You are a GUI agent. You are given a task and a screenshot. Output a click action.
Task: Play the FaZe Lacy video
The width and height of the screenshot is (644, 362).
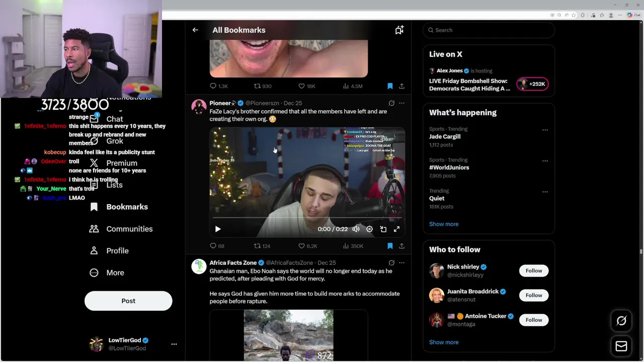tap(218, 229)
